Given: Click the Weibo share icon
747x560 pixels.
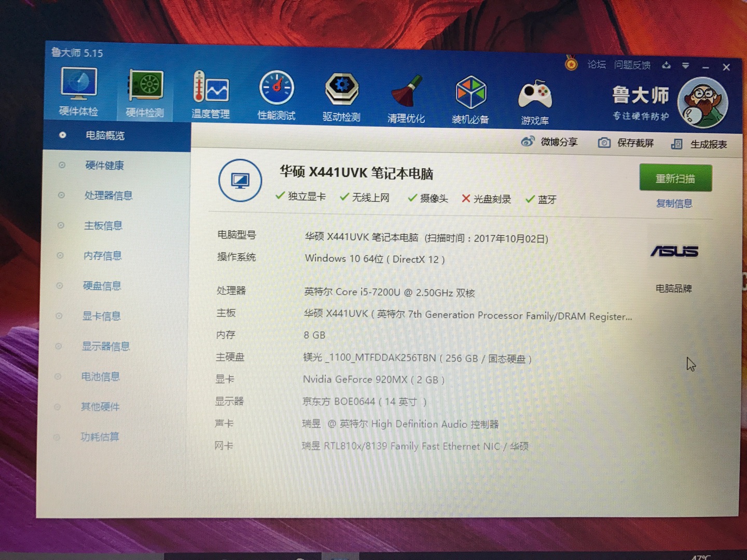Looking at the screenshot, I should pos(528,141).
